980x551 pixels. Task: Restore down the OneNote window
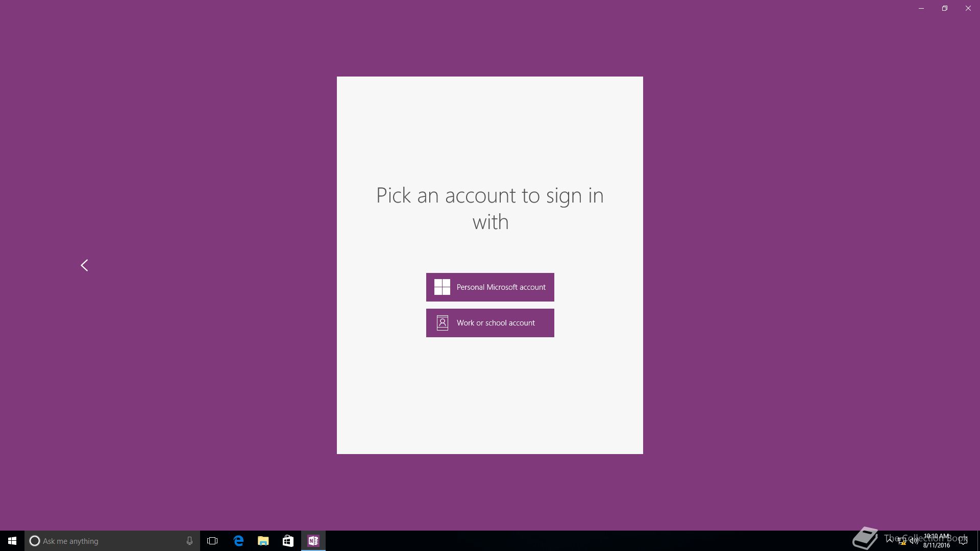pyautogui.click(x=945, y=8)
